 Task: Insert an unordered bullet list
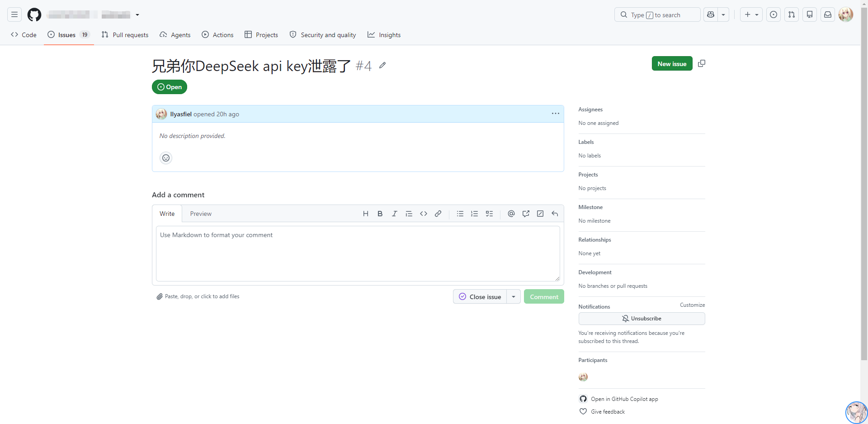coord(460,214)
